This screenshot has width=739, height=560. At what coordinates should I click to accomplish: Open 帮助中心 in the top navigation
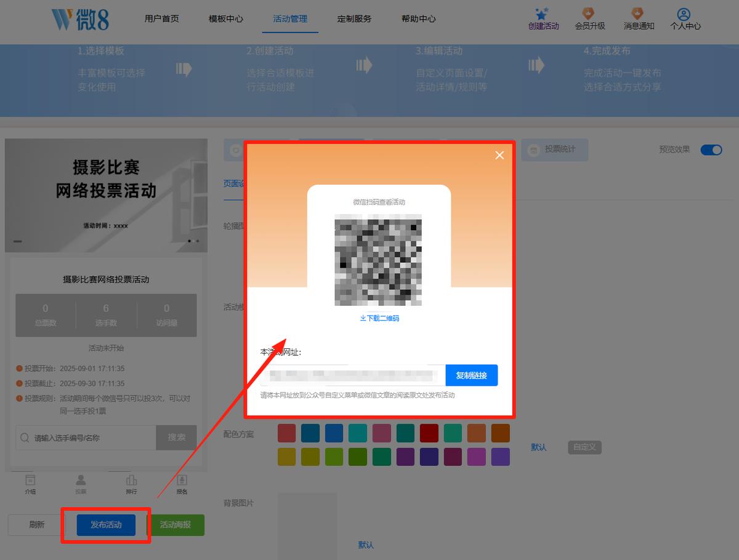[419, 18]
